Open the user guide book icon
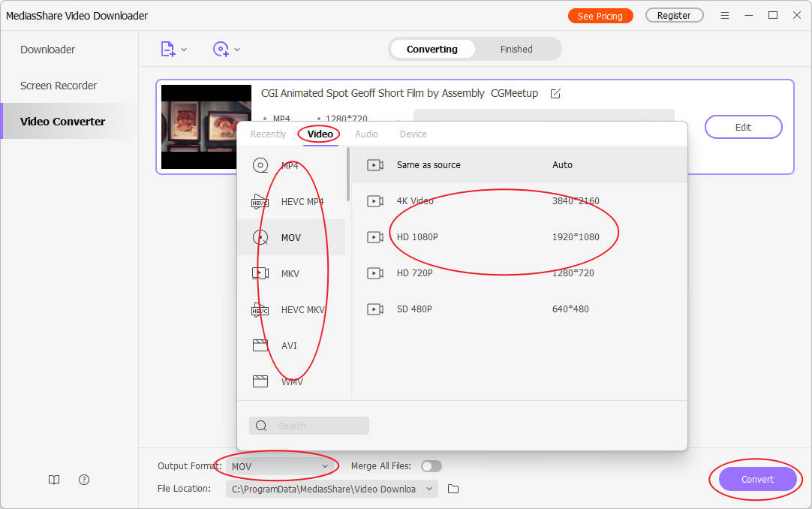812x509 pixels. [x=54, y=480]
